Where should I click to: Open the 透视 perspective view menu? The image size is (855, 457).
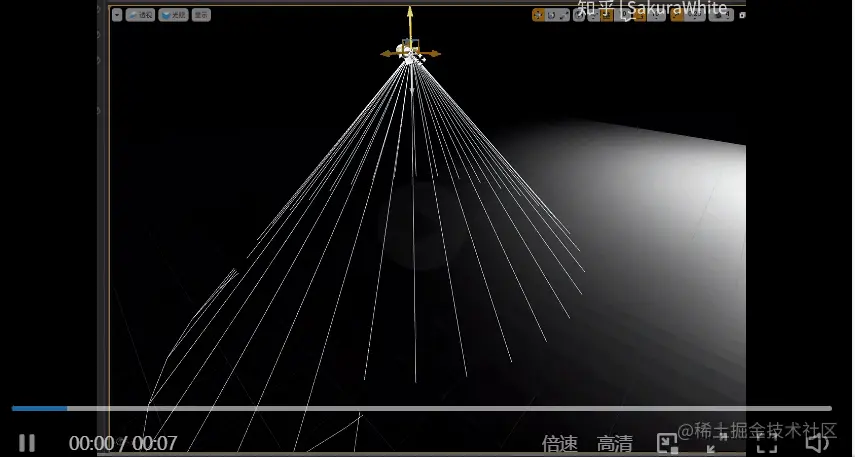(140, 15)
